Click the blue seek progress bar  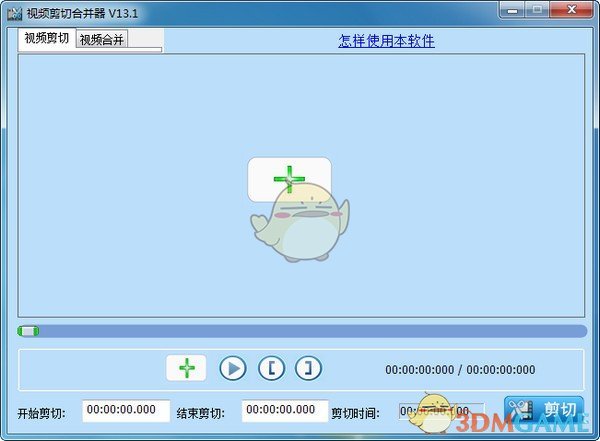tap(302, 331)
